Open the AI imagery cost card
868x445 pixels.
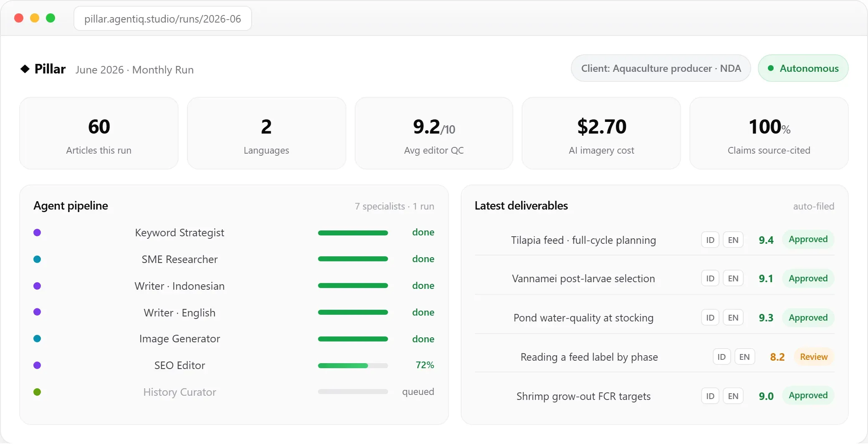[601, 133]
